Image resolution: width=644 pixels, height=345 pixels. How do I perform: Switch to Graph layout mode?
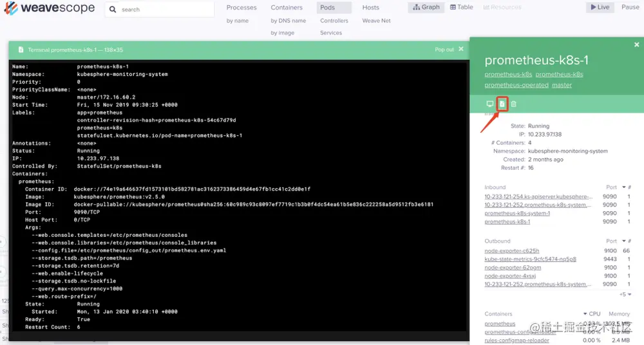click(x=426, y=7)
